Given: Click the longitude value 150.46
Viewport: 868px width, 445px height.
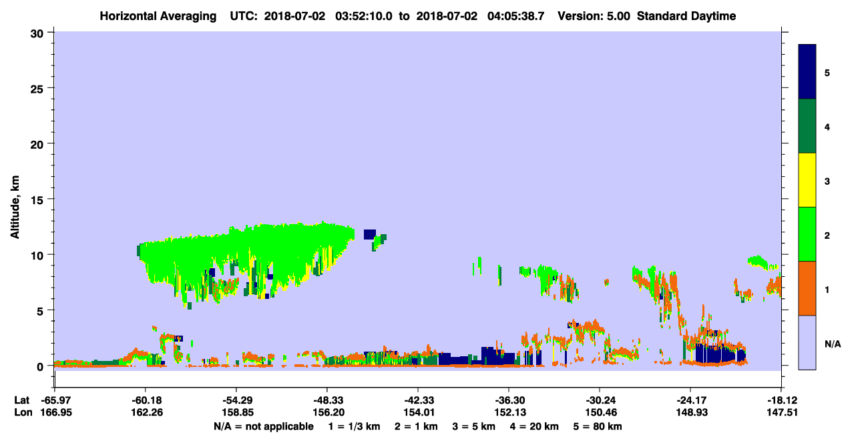Looking at the screenshot, I should click(600, 413).
